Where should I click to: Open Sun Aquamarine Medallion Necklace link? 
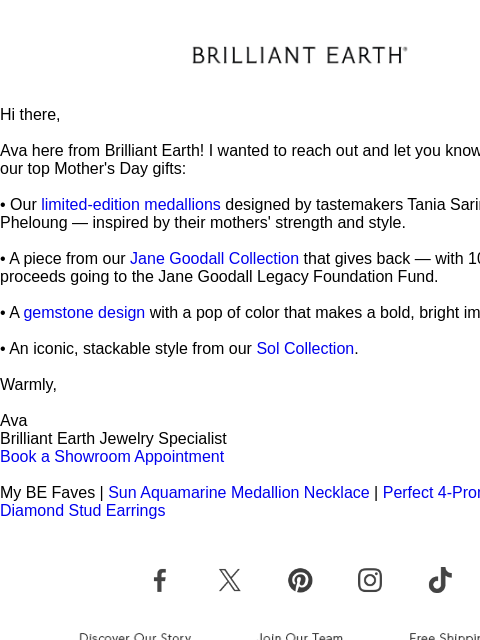(239, 493)
